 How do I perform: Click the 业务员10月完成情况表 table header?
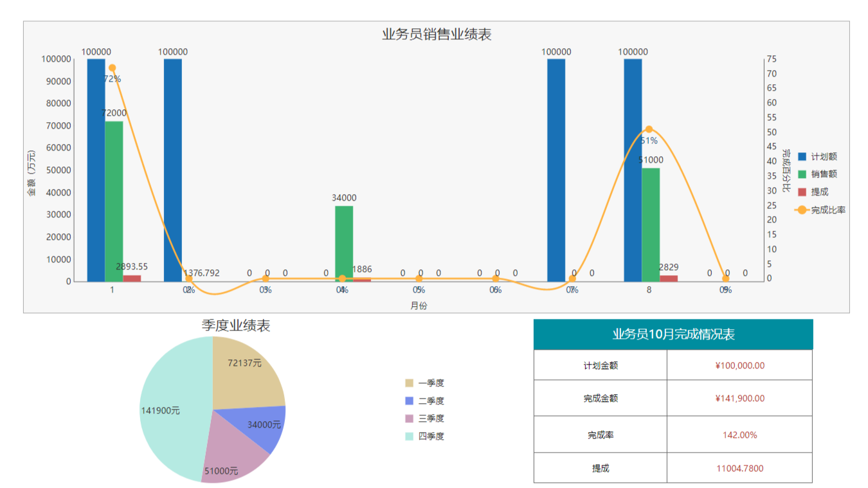673,334
